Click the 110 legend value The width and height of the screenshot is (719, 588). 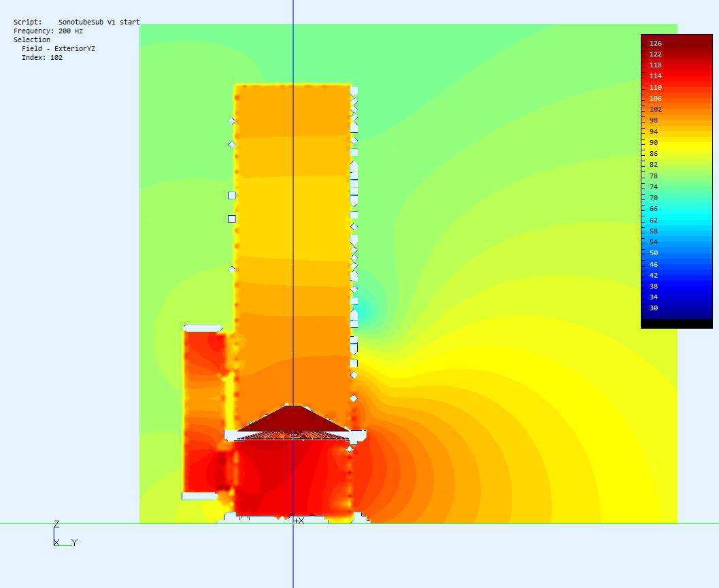[656, 87]
